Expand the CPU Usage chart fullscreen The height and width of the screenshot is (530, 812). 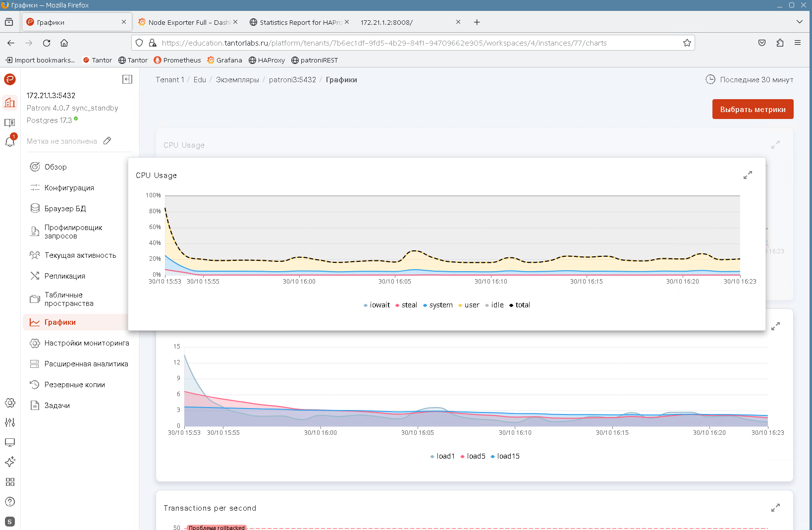point(748,175)
